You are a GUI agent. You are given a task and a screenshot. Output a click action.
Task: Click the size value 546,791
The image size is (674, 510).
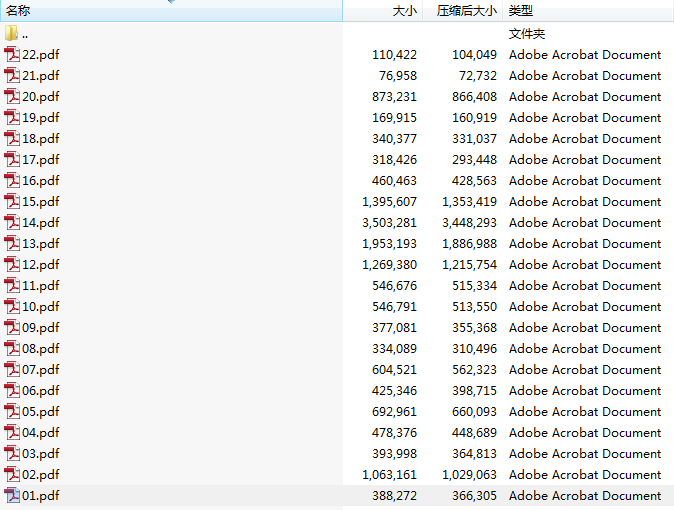pos(395,307)
